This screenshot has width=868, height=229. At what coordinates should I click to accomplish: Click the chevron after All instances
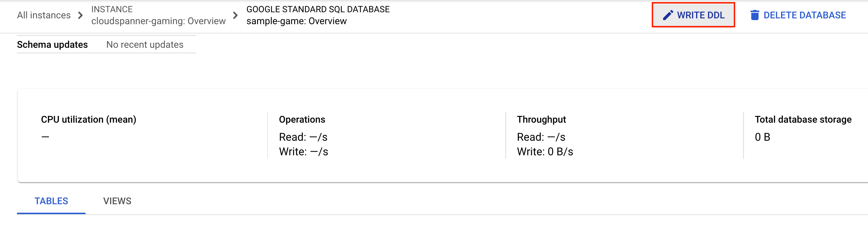tap(80, 15)
